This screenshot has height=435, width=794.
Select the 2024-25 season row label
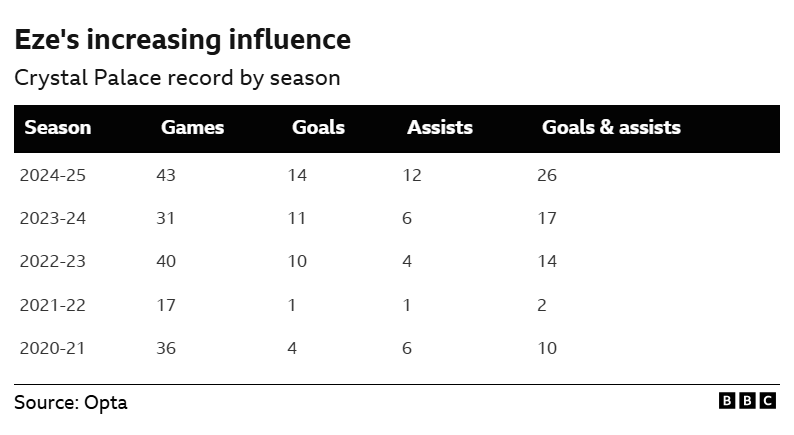[53, 175]
